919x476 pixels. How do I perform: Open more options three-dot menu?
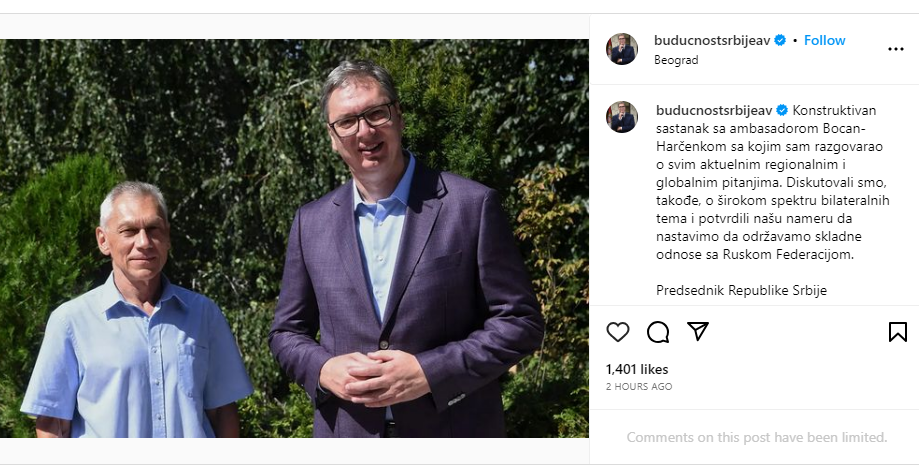pyautogui.click(x=896, y=49)
